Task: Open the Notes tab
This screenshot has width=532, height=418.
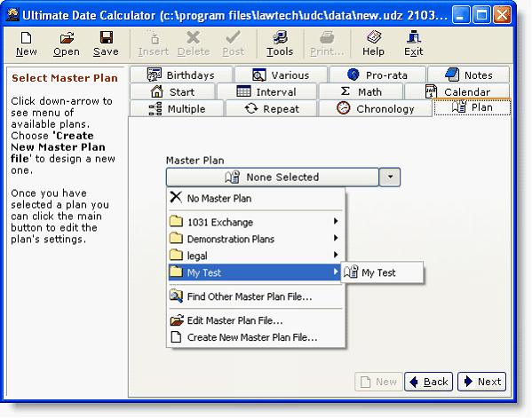Action: coord(469,75)
